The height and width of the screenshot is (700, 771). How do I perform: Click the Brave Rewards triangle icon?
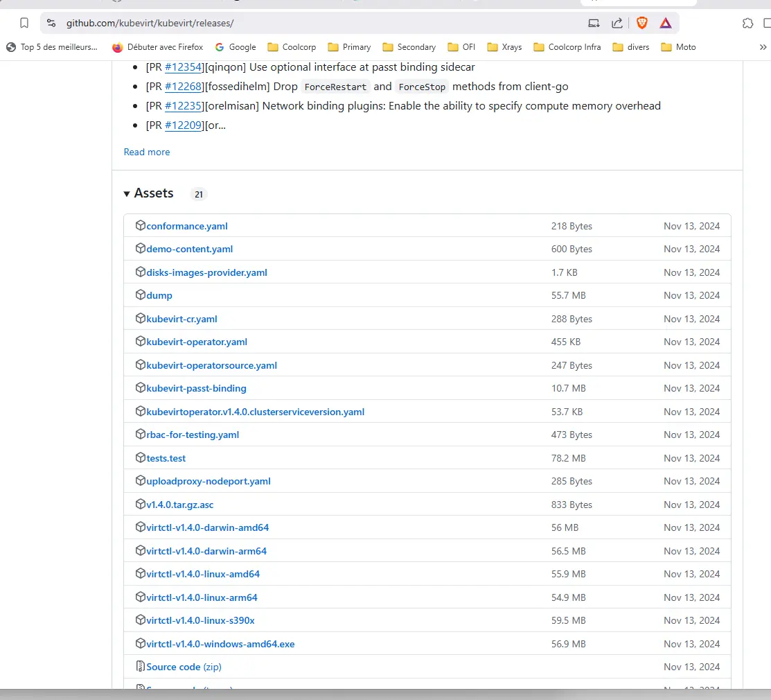(665, 23)
